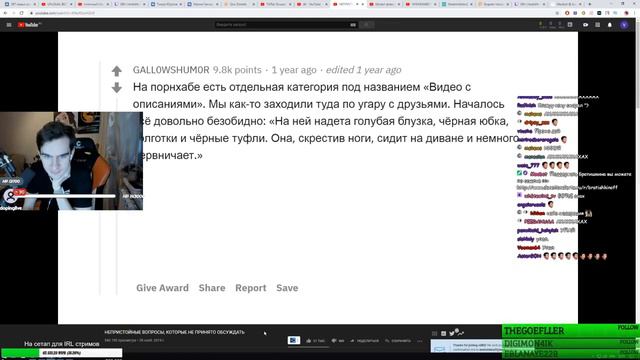Open the three-dot more actions under video
The height and width of the screenshot is (360, 640).
[x=420, y=341]
